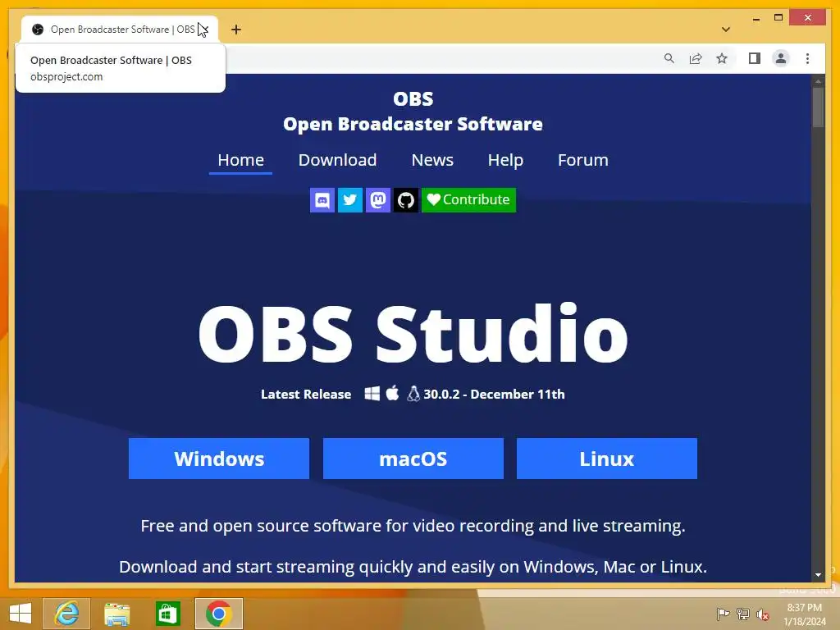Click the Linux penguin release icon
This screenshot has width=840, height=630.
413,394
